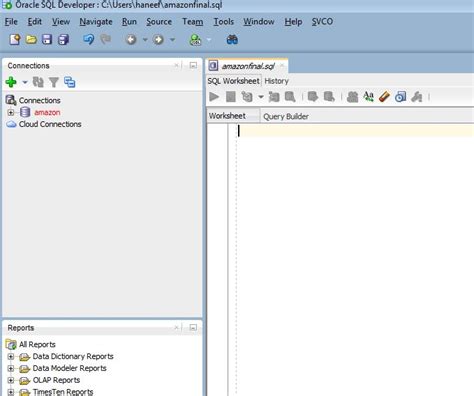Expand OLAP Reports folder
This screenshot has width=474, height=396.
[11, 380]
